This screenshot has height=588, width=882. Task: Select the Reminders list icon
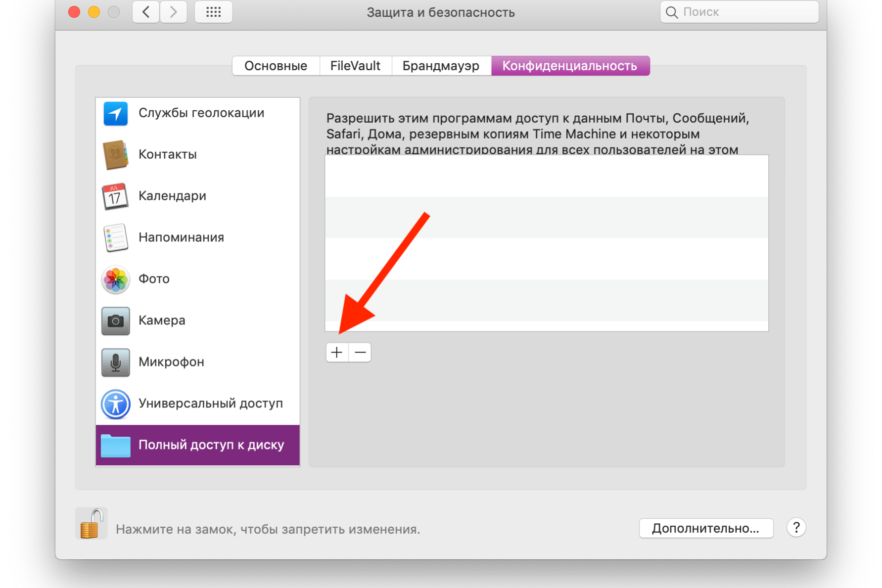click(115, 238)
